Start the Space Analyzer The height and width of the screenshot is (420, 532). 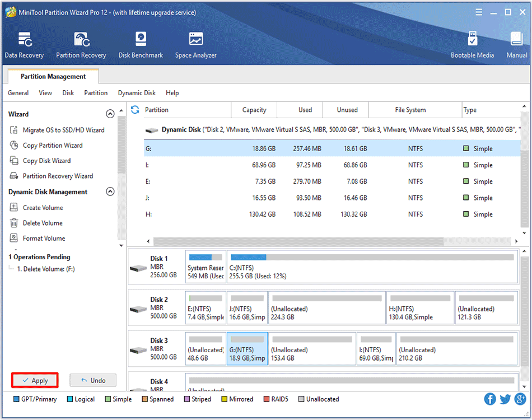click(x=196, y=45)
